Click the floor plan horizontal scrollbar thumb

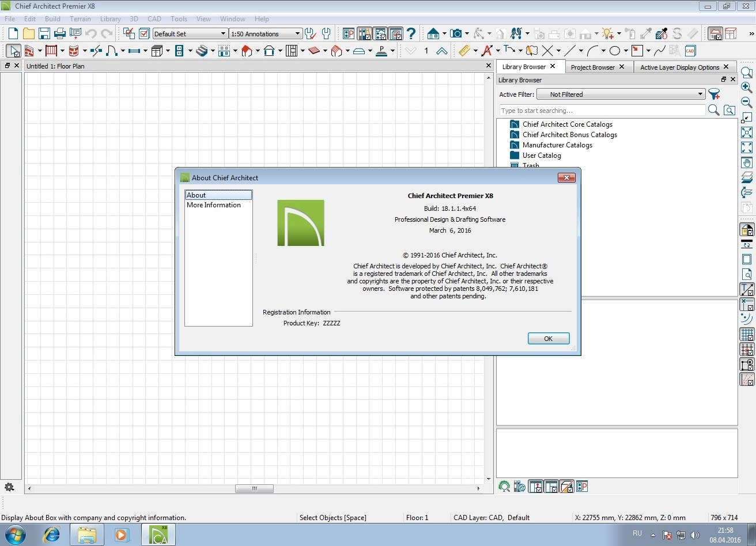pyautogui.click(x=254, y=488)
